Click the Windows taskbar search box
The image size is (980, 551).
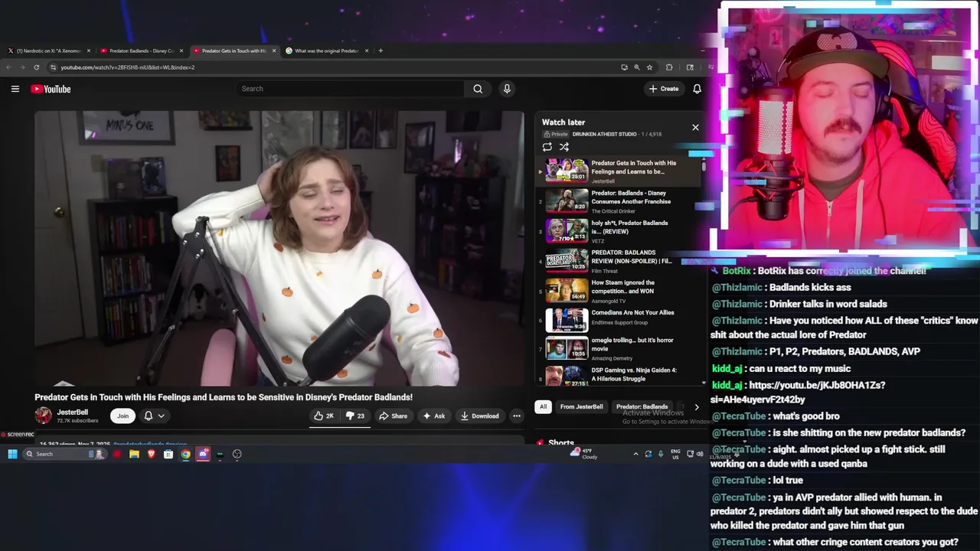pos(64,454)
